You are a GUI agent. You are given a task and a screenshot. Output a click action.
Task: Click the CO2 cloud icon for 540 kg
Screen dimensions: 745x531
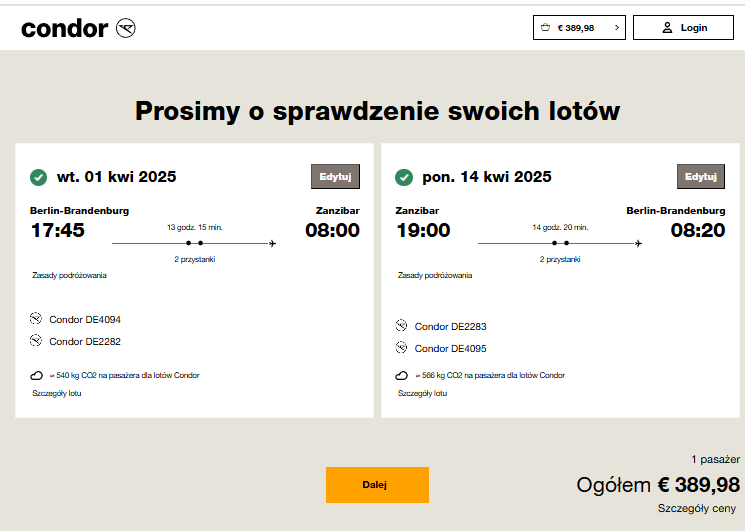pyautogui.click(x=37, y=376)
